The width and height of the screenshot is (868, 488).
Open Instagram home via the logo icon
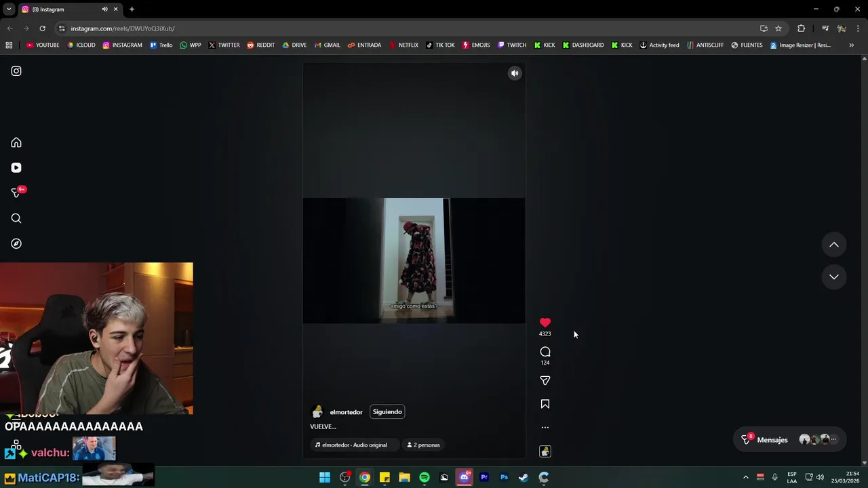tap(16, 71)
